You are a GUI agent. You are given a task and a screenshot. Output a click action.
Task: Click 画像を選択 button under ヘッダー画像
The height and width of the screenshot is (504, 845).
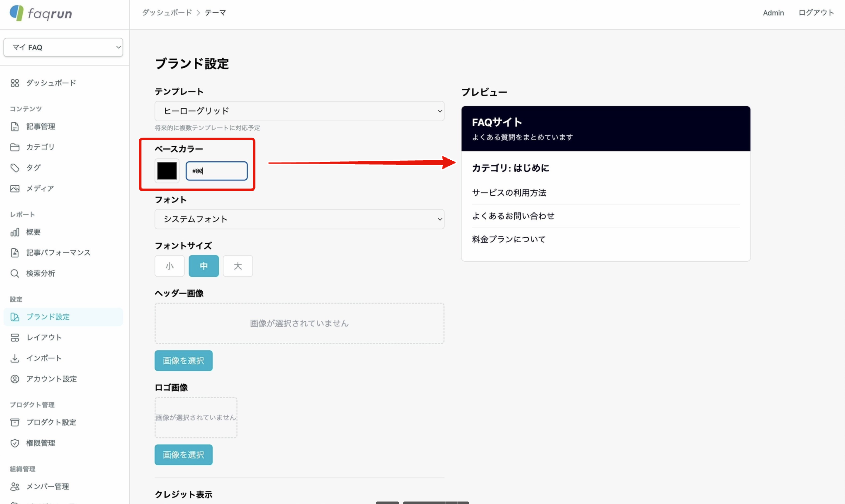(x=184, y=361)
